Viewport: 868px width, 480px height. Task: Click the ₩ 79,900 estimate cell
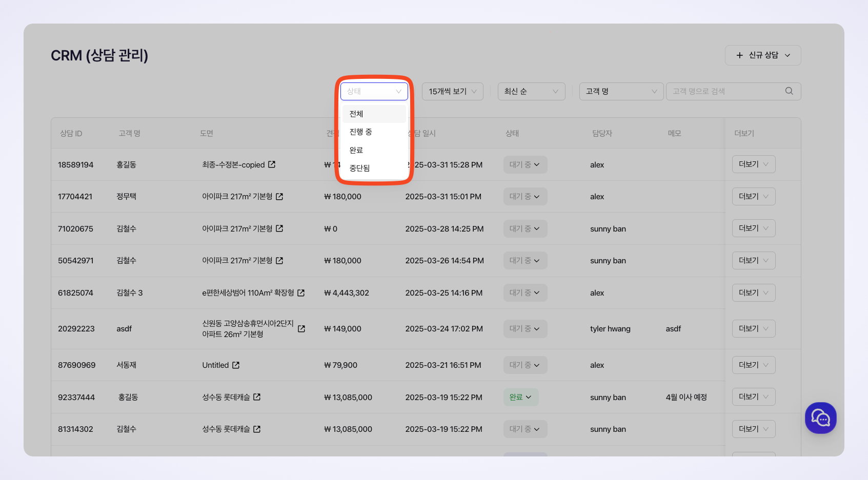pos(341,365)
